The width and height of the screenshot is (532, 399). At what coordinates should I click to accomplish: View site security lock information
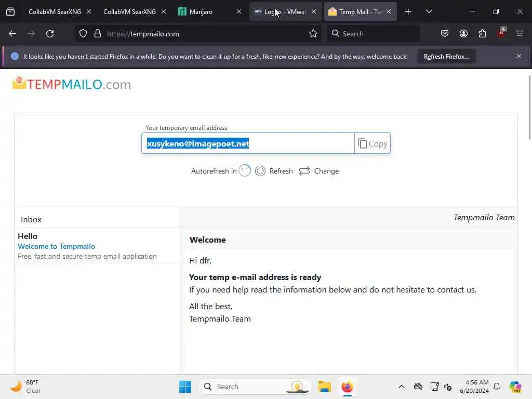[98, 34]
